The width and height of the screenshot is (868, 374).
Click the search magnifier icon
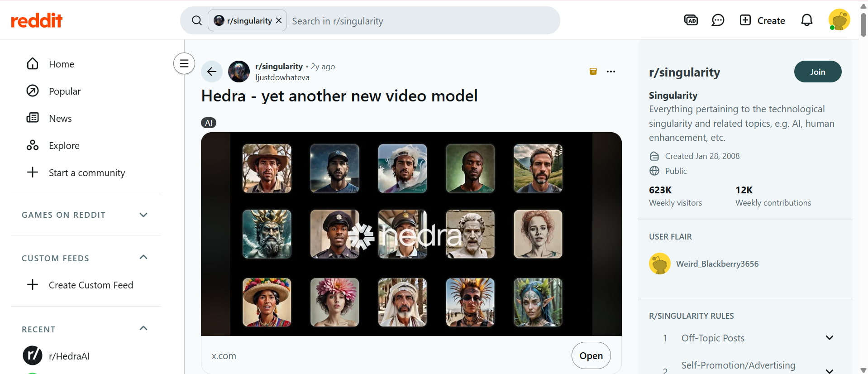[x=196, y=20]
